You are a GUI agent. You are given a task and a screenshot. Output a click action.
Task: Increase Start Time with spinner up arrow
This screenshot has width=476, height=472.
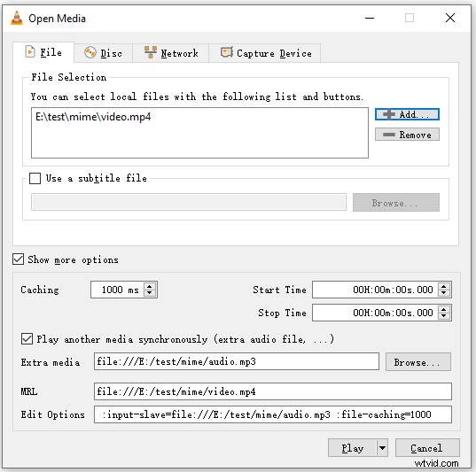tap(444, 286)
